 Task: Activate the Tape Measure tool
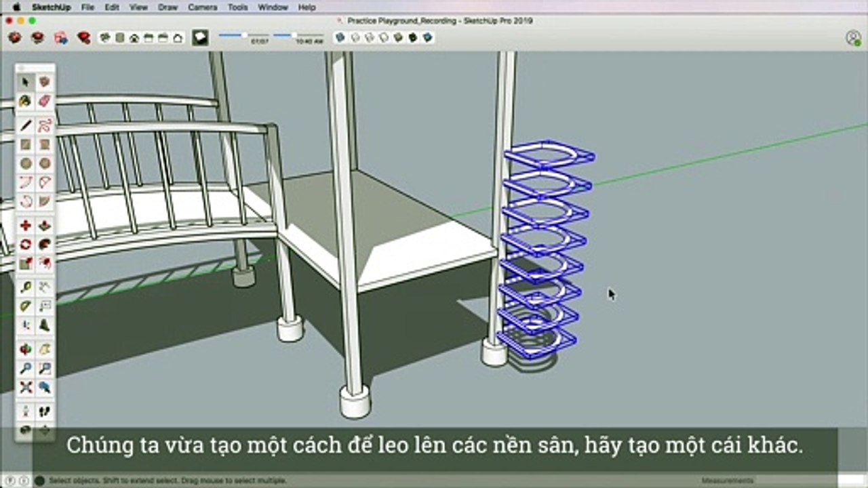pos(26,287)
